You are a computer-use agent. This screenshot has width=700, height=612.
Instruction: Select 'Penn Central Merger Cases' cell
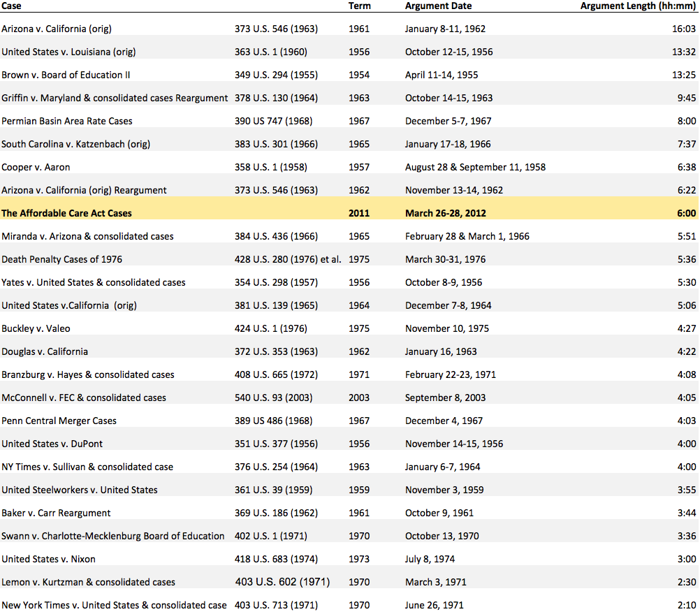59,421
